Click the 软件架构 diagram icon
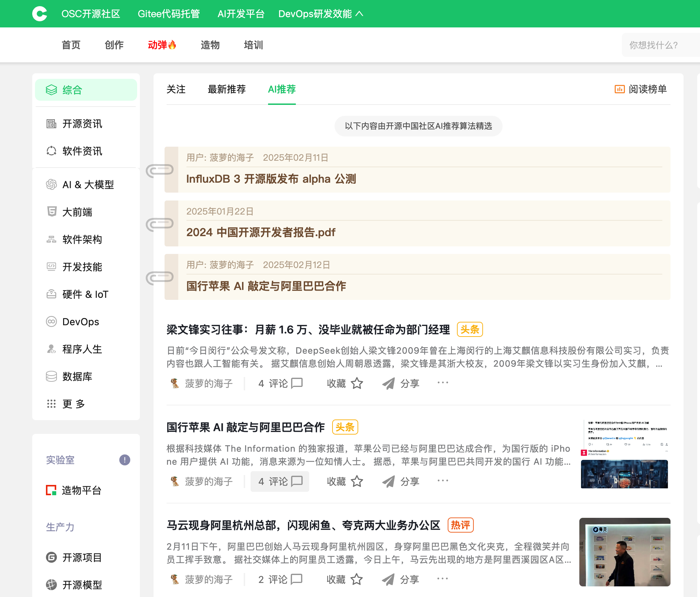700x597 pixels. (51, 239)
